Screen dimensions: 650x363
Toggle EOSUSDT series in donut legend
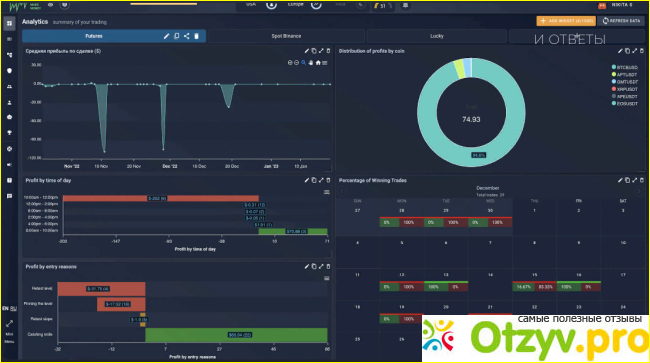click(x=624, y=104)
